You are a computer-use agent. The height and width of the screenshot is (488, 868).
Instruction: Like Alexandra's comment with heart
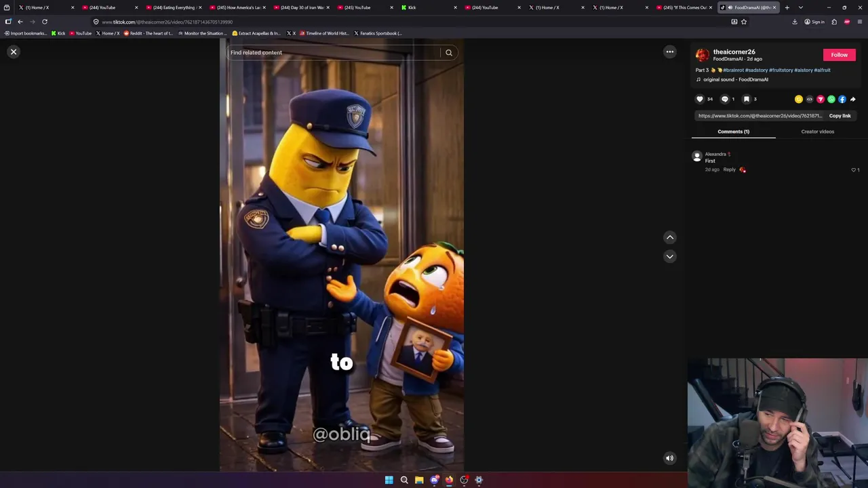pos(854,169)
